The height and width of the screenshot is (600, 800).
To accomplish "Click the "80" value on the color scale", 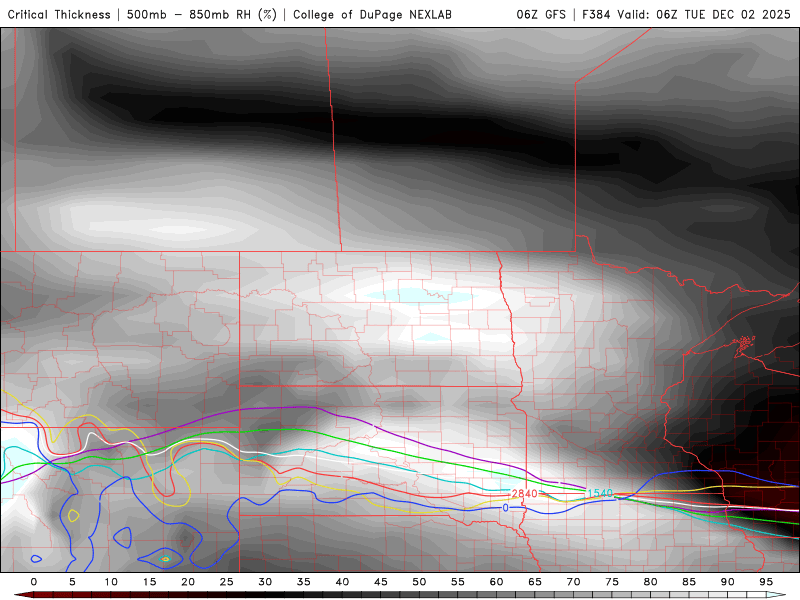I will tap(650, 582).
